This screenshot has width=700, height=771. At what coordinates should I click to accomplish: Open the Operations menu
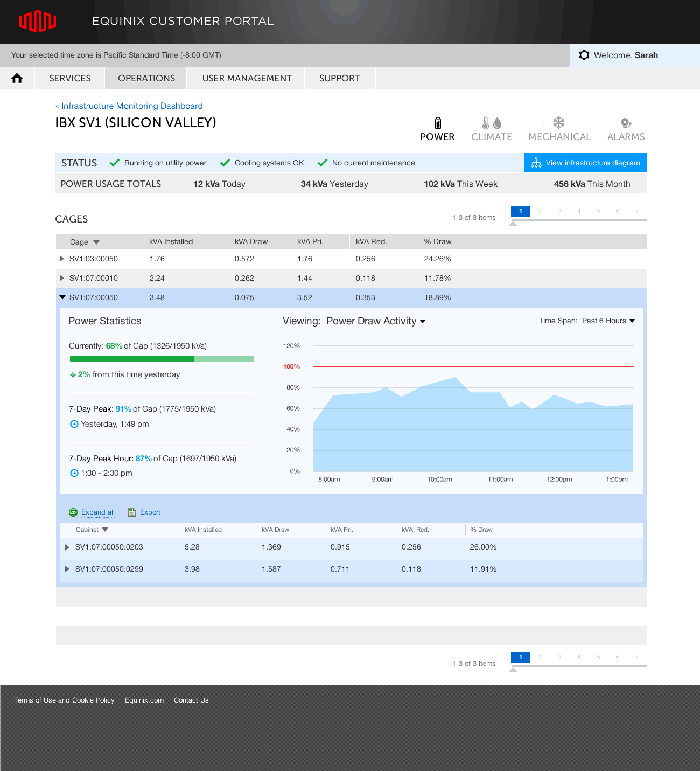(146, 78)
